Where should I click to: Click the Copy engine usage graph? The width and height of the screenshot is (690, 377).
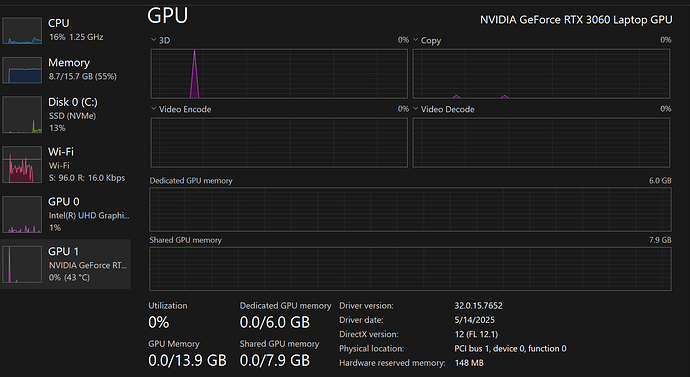click(x=541, y=73)
